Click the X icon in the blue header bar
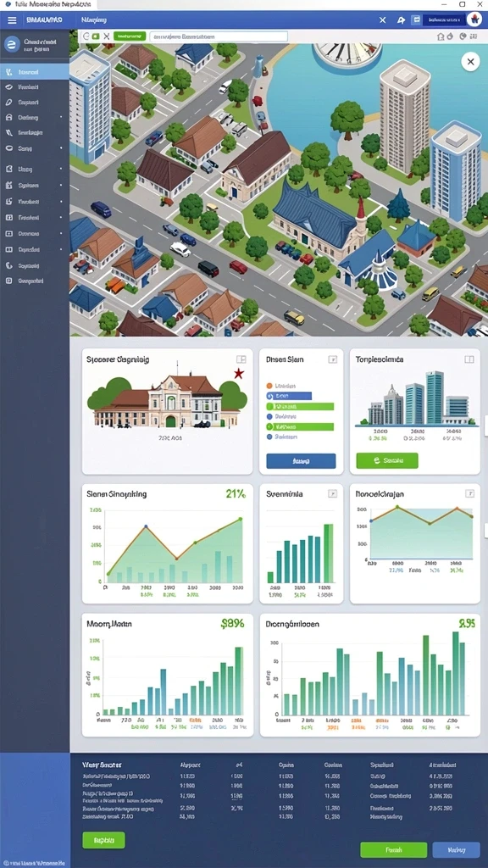 pos(382,20)
